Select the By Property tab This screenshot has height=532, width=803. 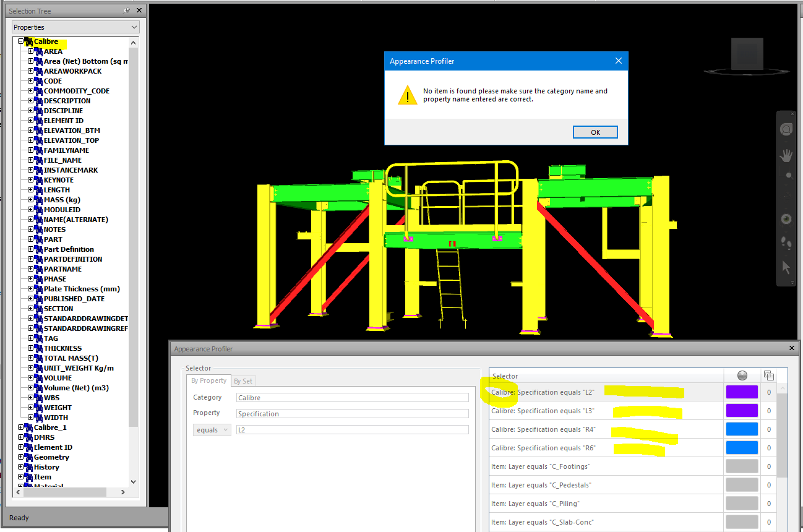208,381
